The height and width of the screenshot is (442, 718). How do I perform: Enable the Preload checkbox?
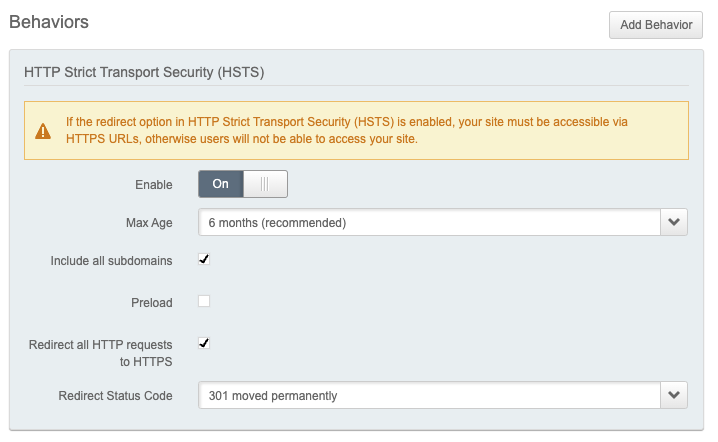204,302
